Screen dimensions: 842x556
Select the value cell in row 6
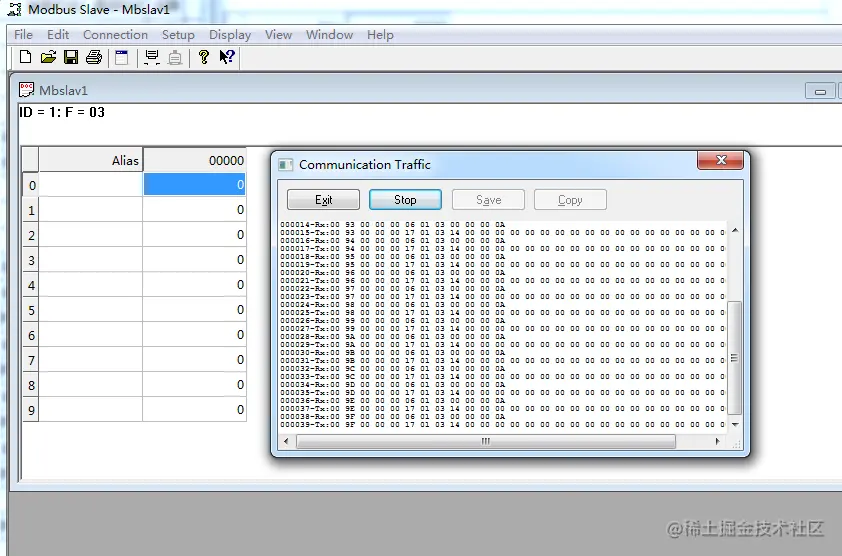pos(194,335)
